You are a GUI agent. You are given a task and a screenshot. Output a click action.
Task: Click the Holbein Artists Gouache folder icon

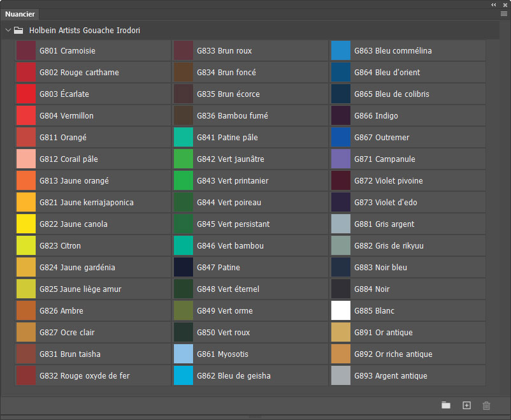[x=18, y=30]
